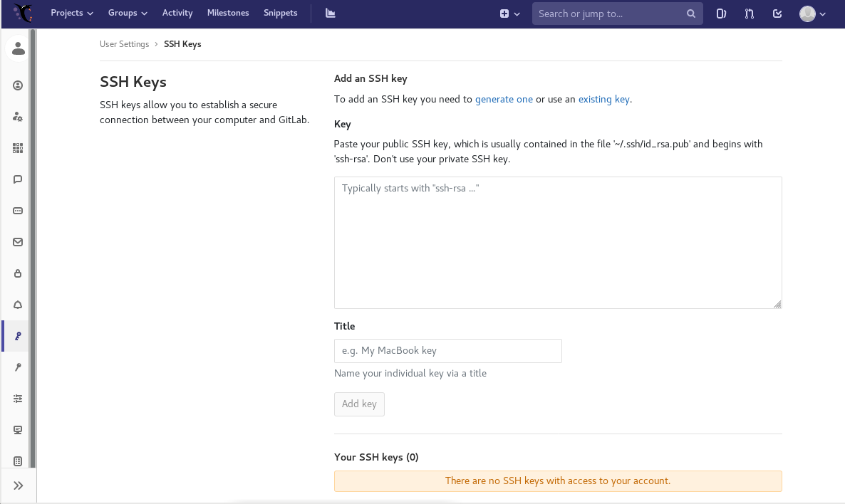Open Password lock icon in sidebar

click(18, 273)
